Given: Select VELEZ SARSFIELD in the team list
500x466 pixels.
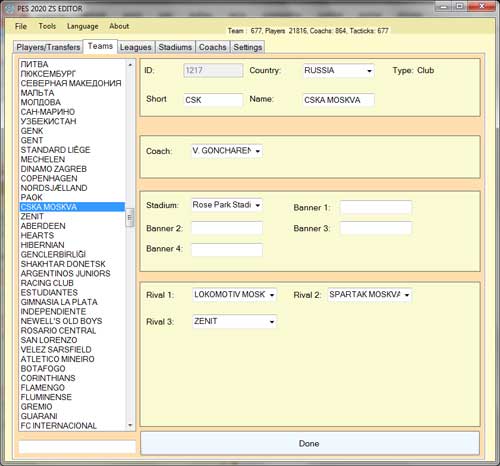Looking at the screenshot, I should click(72, 349).
